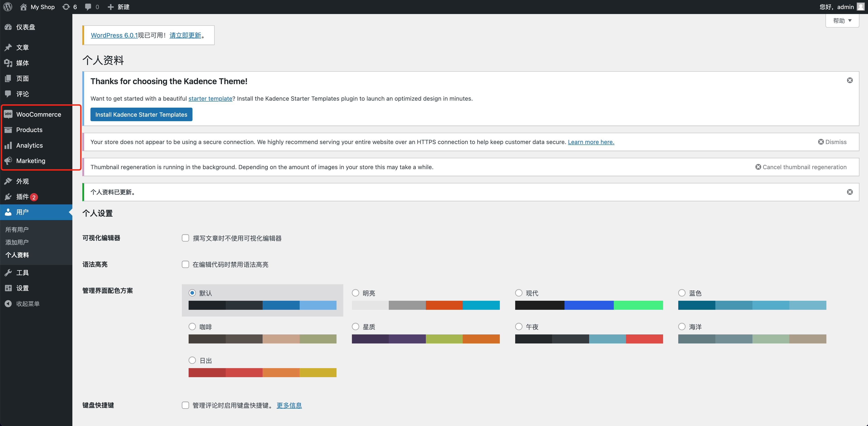Collapse sidebar via 收起菜单
868x426 pixels.
28,303
